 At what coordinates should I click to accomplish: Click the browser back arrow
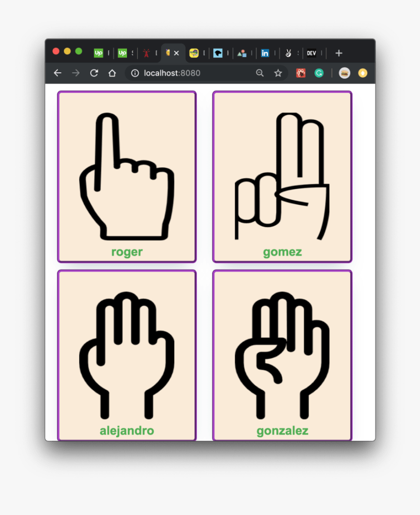(x=58, y=73)
